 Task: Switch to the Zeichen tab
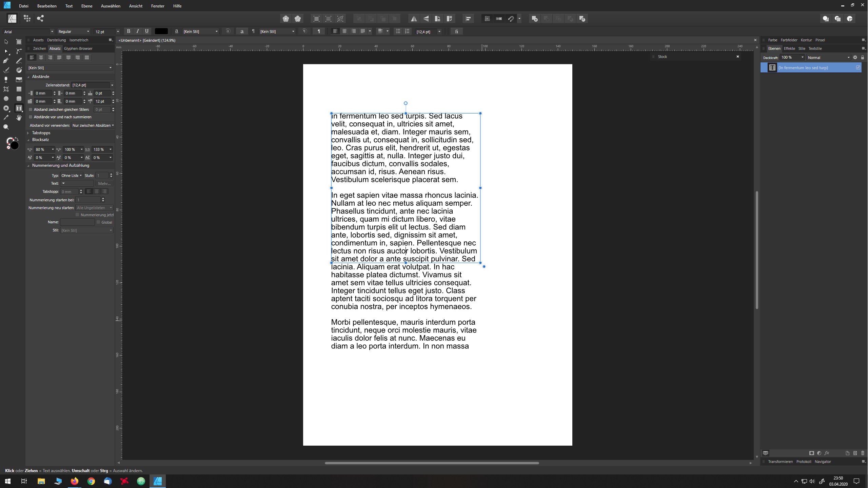(39, 48)
